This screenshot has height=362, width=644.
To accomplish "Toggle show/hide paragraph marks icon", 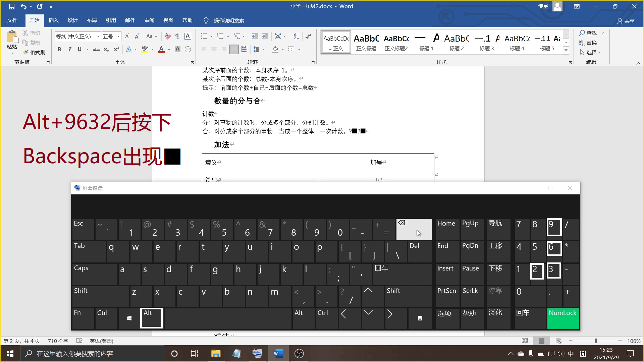I will 308,36.
